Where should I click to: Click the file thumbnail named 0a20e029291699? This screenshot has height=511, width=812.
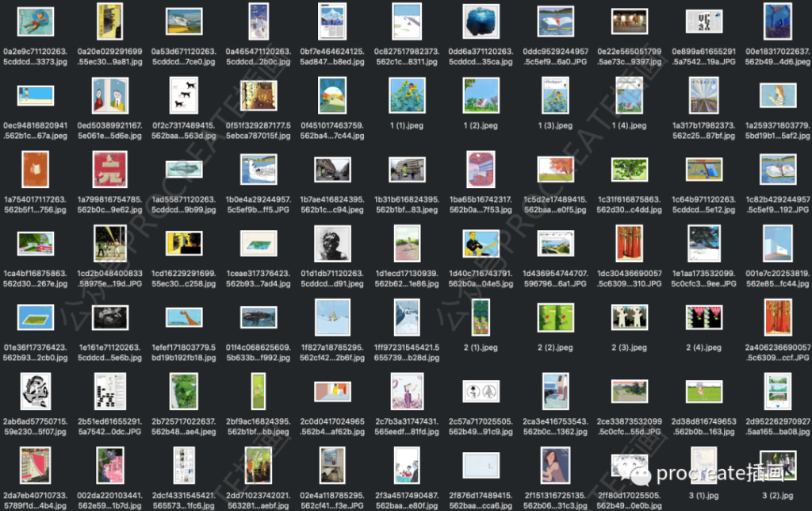109,21
